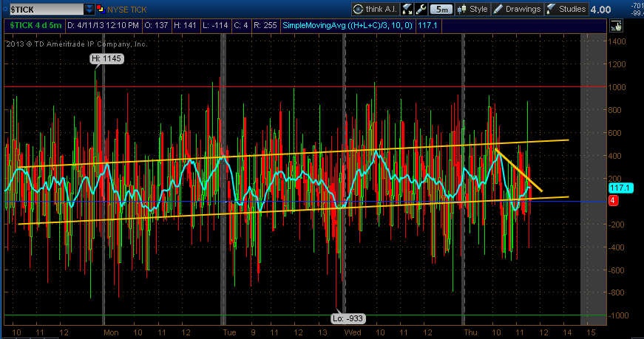The height and width of the screenshot is (339, 644).
Task: Click the flask icon next to think A.I.
Action: click(407, 9)
